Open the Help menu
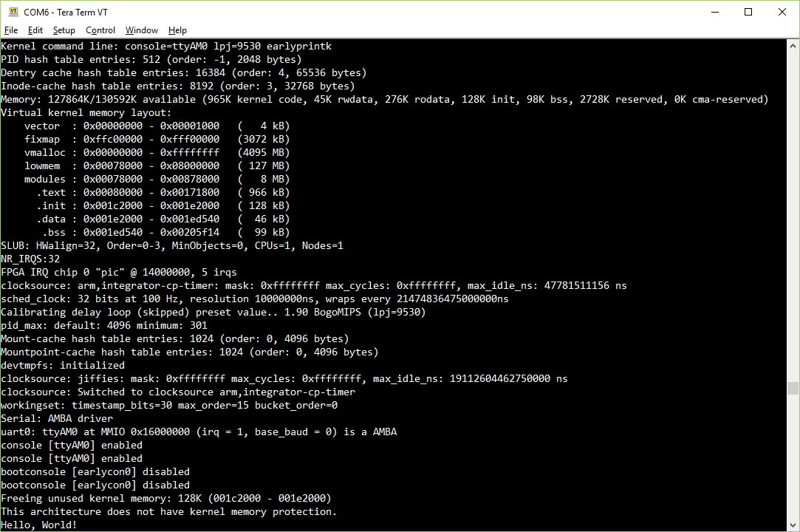 pos(177,30)
